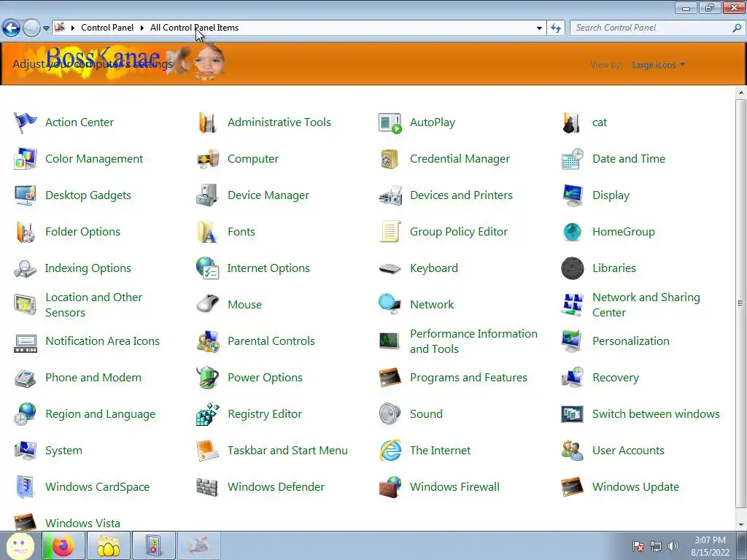Open the Administrative Tools icon
This screenshot has height=560, width=747.
tap(208, 122)
